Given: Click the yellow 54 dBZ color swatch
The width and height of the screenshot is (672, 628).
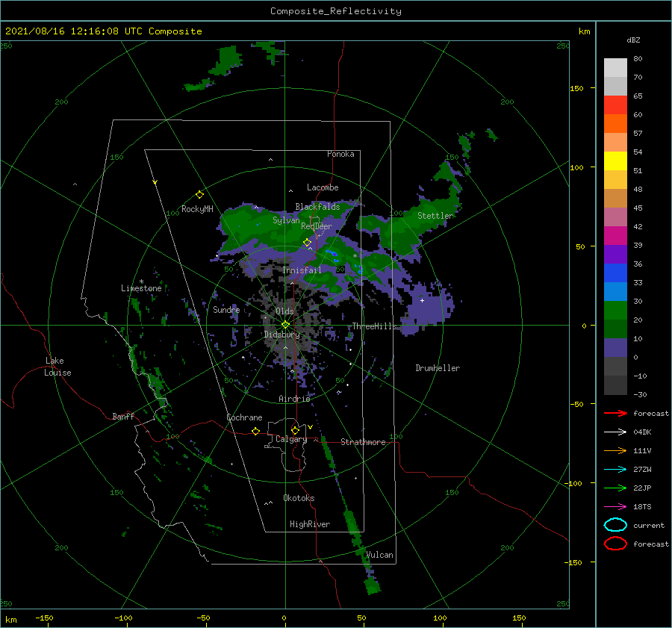Looking at the screenshot, I should 615,161.
